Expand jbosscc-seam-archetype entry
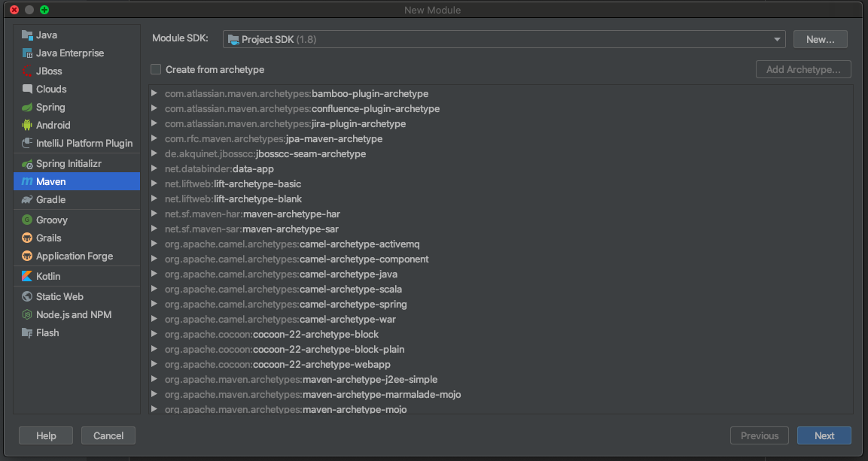The image size is (868, 461). 154,153
